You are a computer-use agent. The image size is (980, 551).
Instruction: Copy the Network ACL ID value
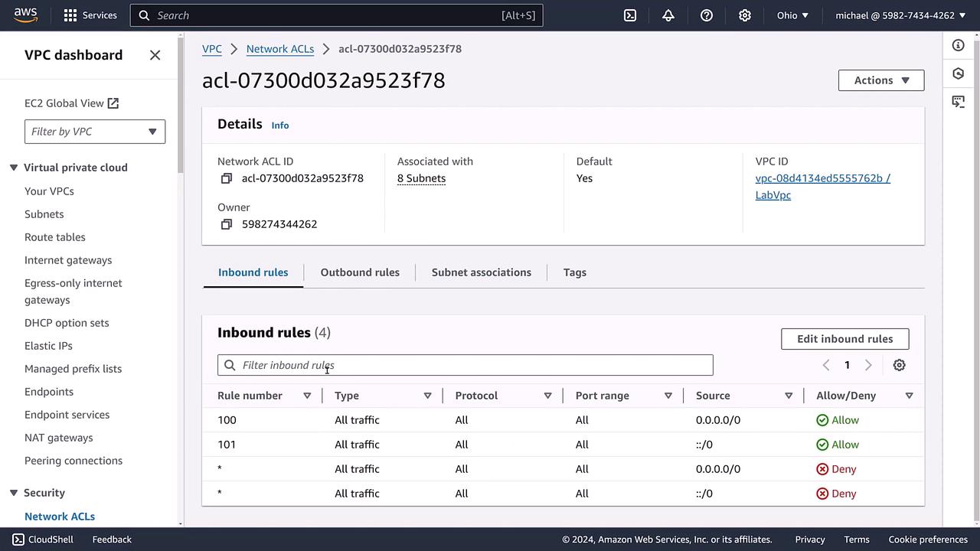click(x=227, y=178)
